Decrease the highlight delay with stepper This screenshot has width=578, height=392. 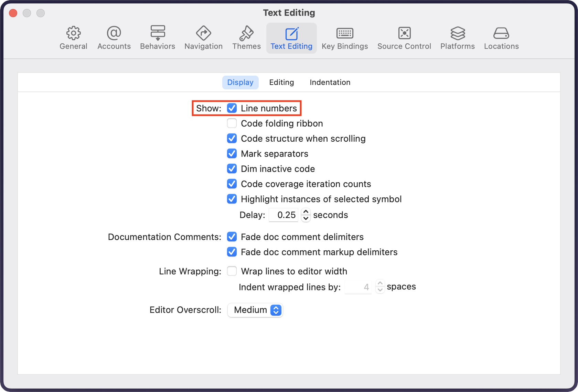pyautogui.click(x=306, y=218)
